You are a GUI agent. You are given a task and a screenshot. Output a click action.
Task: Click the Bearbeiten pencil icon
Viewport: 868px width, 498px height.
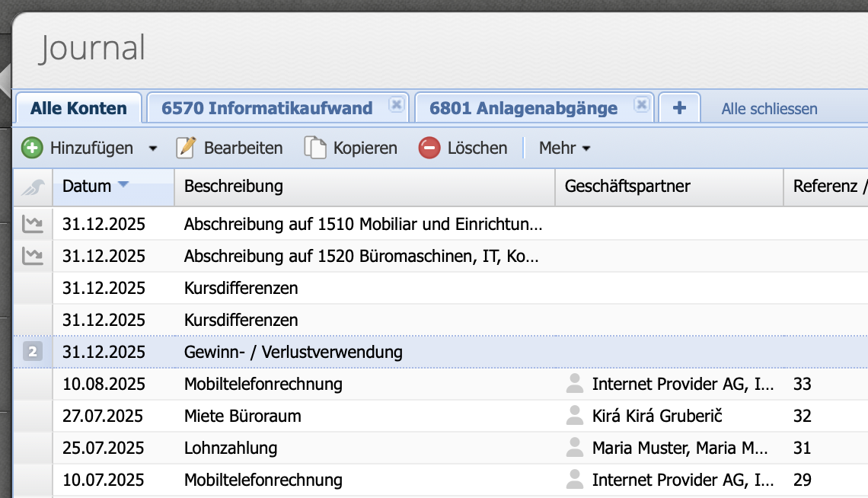point(186,148)
